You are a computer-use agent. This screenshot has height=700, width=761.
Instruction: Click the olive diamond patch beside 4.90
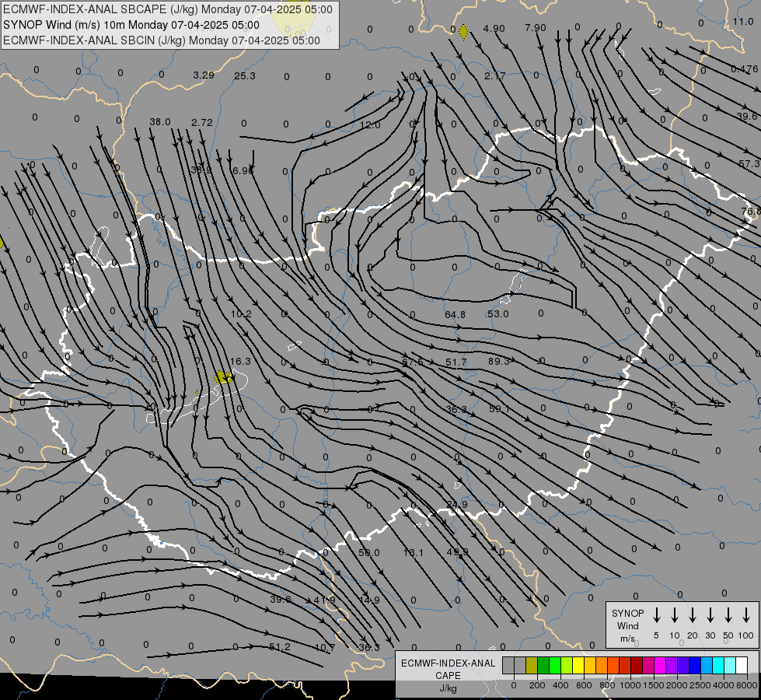(463, 32)
